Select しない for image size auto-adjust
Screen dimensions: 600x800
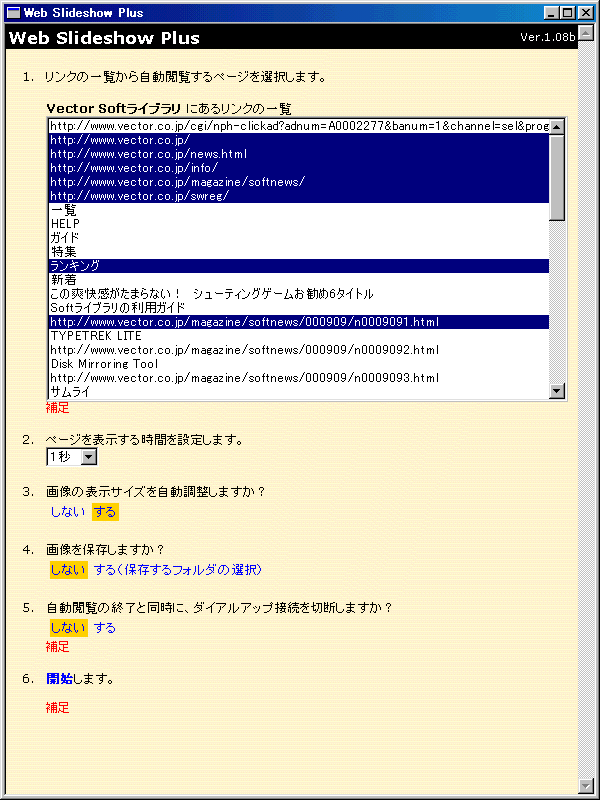pos(68,512)
